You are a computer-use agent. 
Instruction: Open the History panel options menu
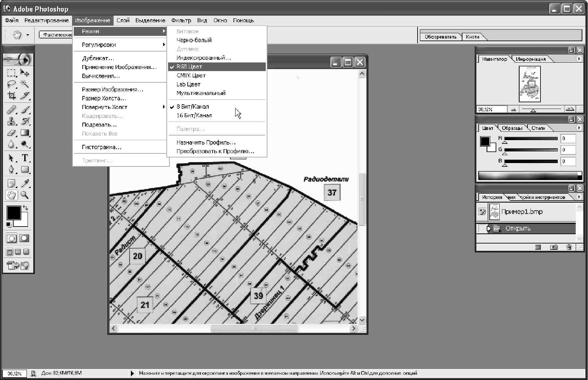click(579, 197)
